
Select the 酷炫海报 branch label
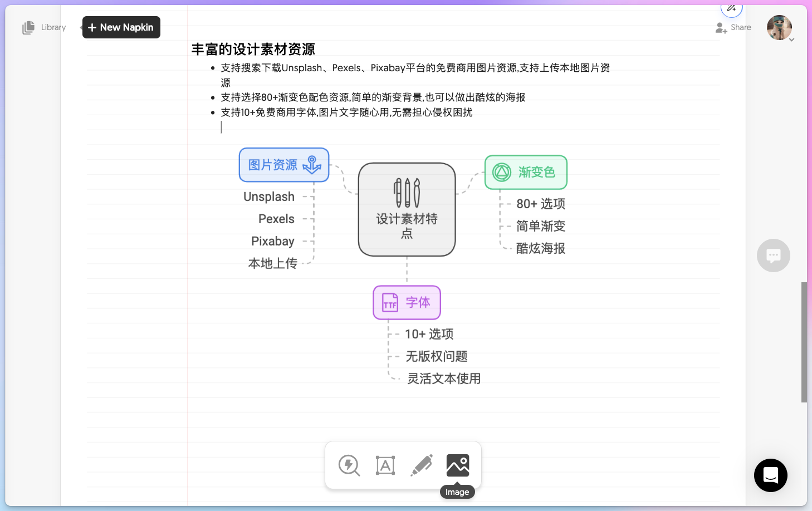(540, 248)
